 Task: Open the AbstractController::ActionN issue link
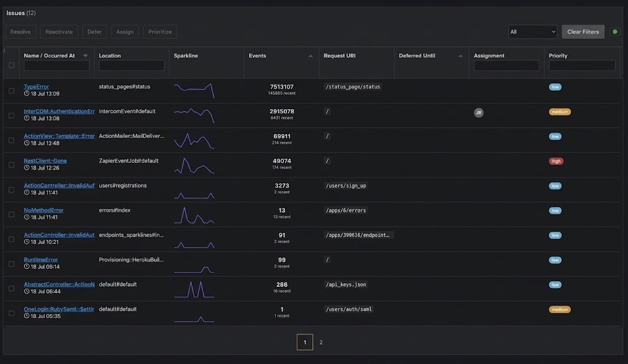click(59, 284)
